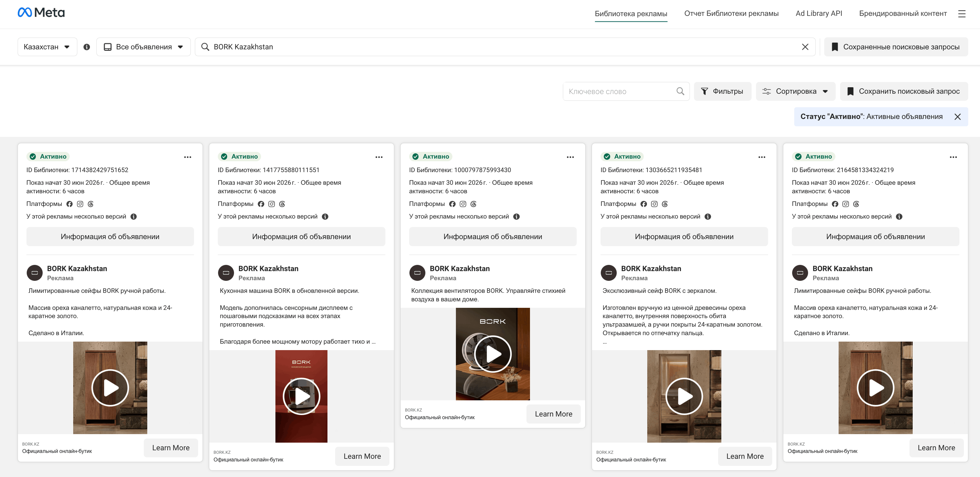Open Информация об объявлении for ad 2164581334324219
The width and height of the screenshot is (980, 477).
point(875,236)
